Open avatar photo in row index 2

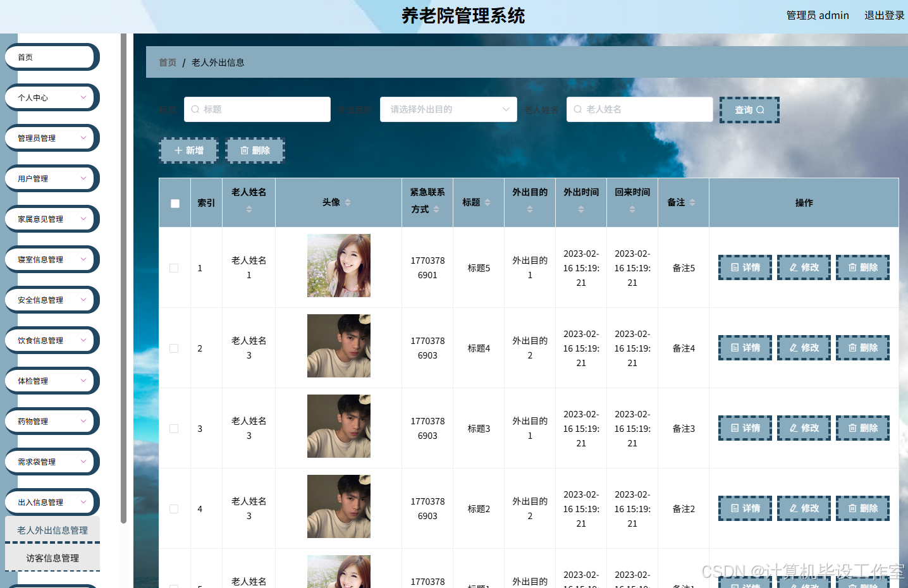point(339,346)
